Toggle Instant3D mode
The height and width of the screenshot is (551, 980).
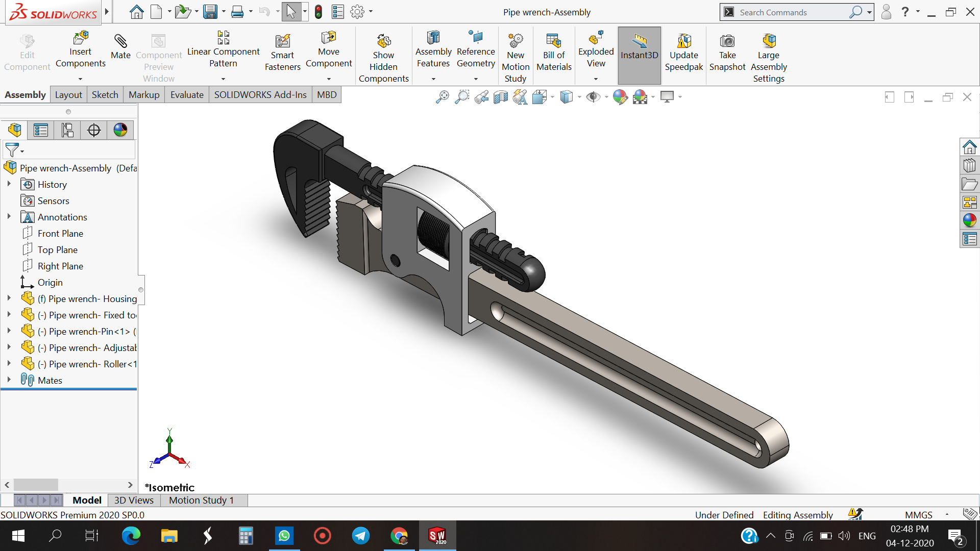(639, 55)
